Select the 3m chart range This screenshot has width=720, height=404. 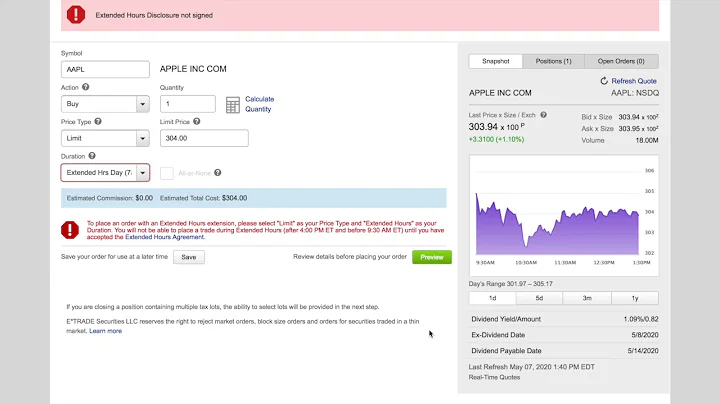tap(587, 298)
